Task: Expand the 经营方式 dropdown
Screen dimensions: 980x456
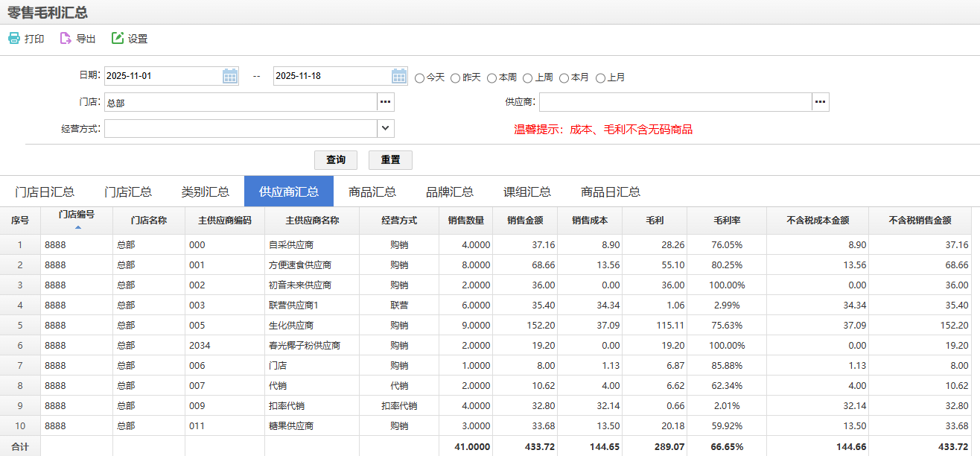Action: point(385,128)
